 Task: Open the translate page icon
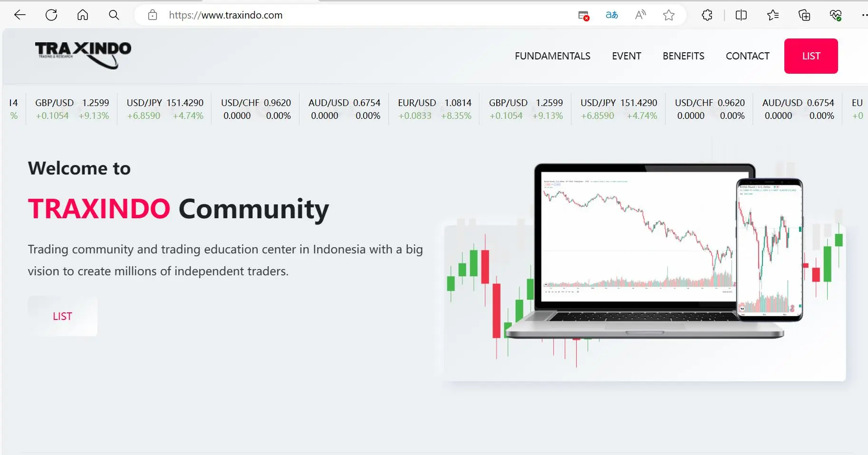pyautogui.click(x=612, y=15)
